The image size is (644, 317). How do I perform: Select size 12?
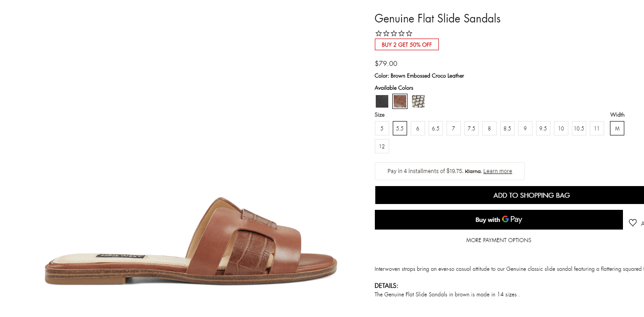pos(382,146)
